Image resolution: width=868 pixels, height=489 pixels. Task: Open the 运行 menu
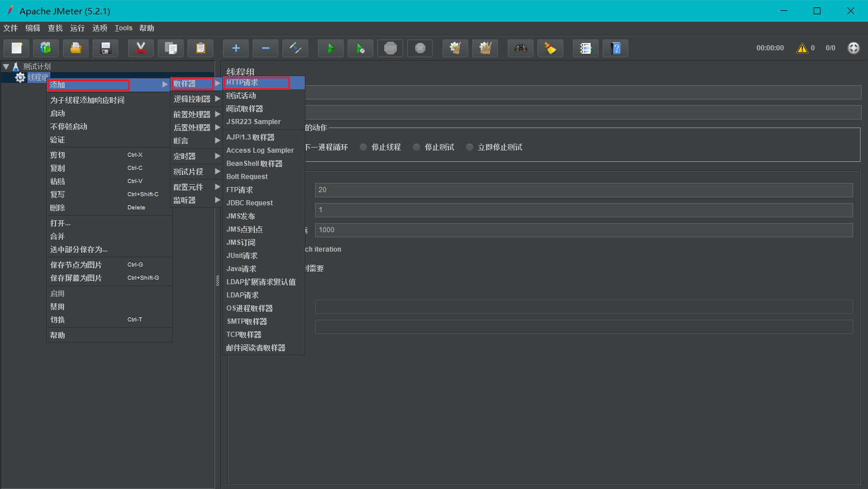[x=77, y=28]
